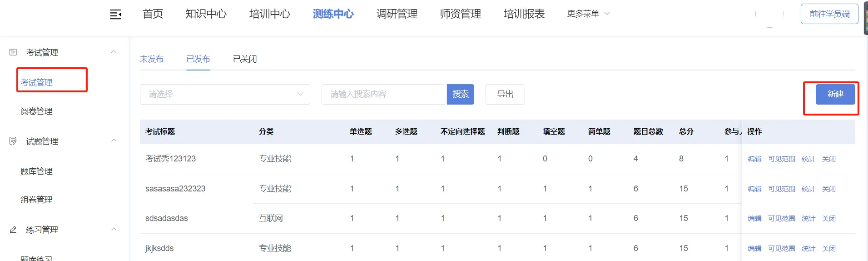Screen dimensions: 868x261
Task: Focus the 请输入搜索内容 search field
Action: (384, 94)
